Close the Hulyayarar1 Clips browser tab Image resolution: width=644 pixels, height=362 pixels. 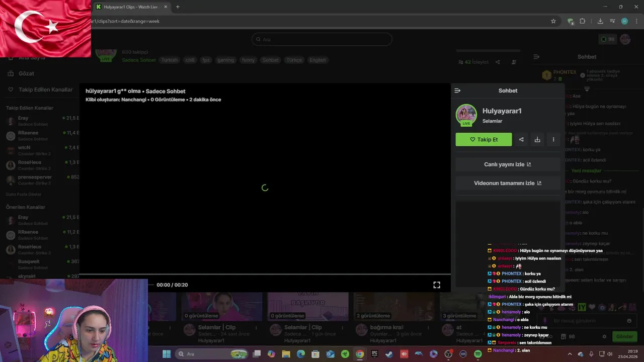click(x=166, y=7)
